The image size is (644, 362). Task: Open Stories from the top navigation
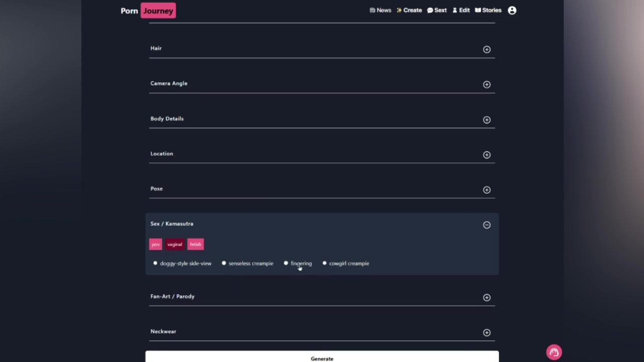click(x=488, y=11)
